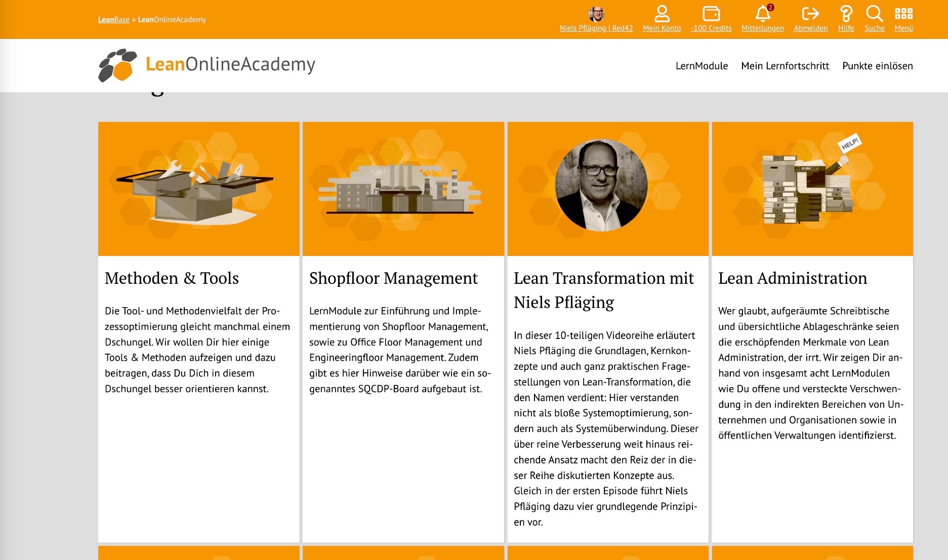Click the Niels Pfläging profile avatar

596,14
